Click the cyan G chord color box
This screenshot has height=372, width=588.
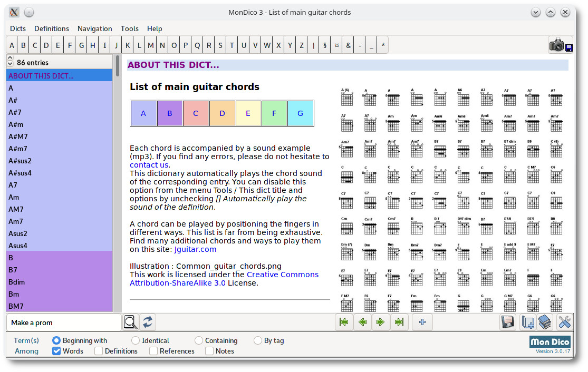(x=301, y=113)
